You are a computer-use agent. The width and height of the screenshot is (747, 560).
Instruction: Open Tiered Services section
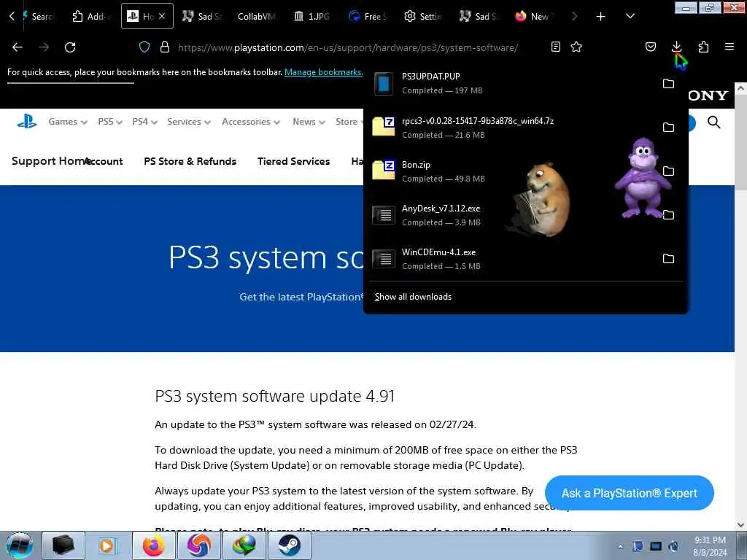point(293,161)
